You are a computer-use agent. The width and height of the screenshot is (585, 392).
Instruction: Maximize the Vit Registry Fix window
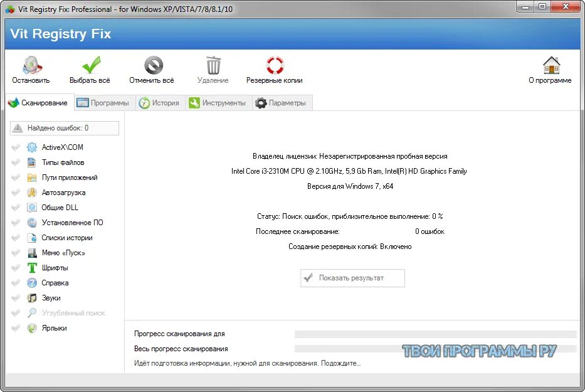click(542, 7)
